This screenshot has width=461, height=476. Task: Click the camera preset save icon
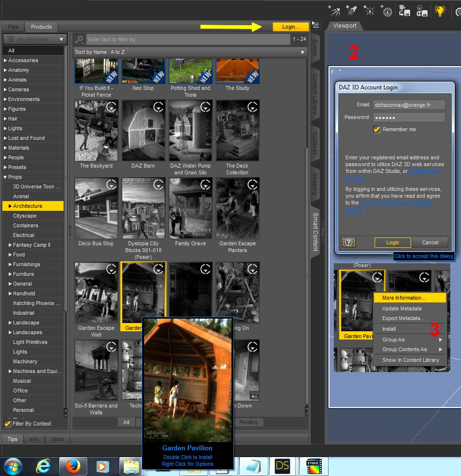[x=404, y=11]
